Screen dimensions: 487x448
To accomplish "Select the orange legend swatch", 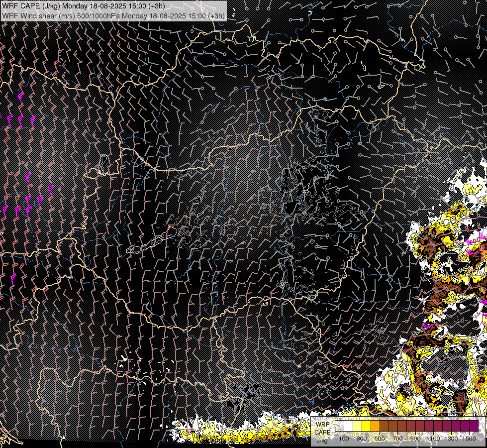I will 375,426.
